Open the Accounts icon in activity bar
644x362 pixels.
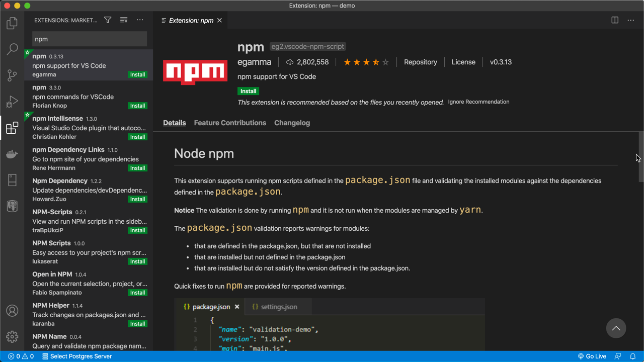click(12, 311)
